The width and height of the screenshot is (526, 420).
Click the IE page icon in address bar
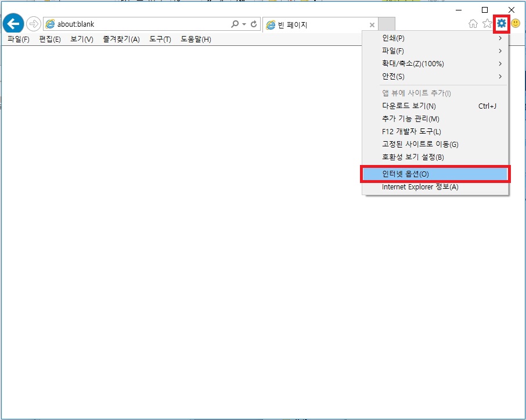click(x=50, y=24)
